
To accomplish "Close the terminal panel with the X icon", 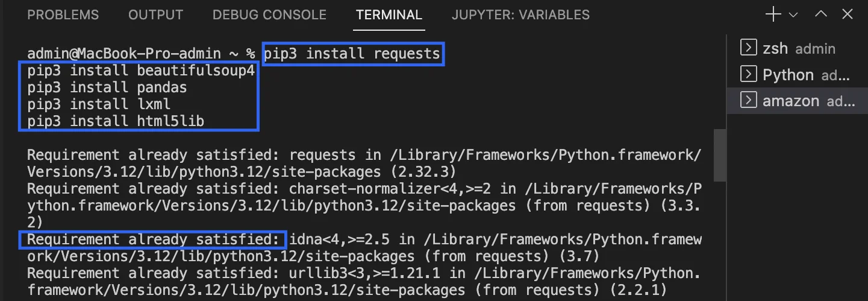I will [x=848, y=14].
